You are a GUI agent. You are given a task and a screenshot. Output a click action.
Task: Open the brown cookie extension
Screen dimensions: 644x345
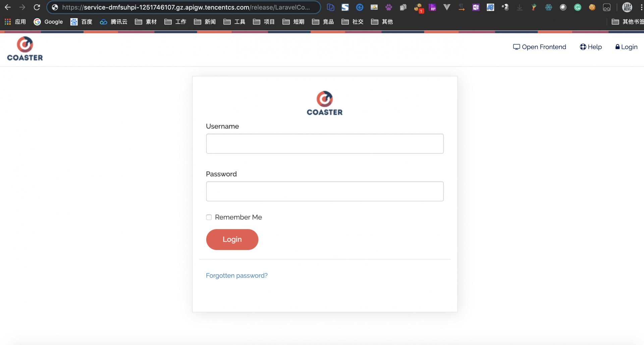[592, 7]
